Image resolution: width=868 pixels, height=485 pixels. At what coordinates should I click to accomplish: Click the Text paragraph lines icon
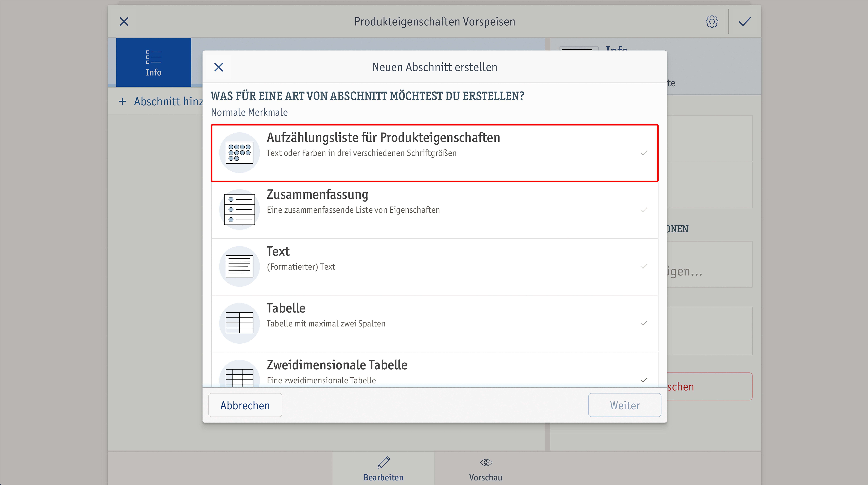(239, 266)
